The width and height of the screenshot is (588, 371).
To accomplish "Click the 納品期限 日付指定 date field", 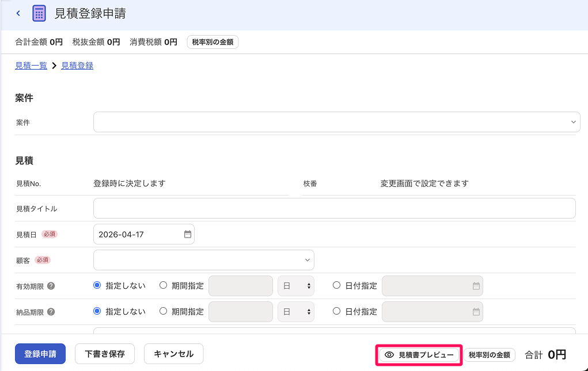I will tap(433, 312).
